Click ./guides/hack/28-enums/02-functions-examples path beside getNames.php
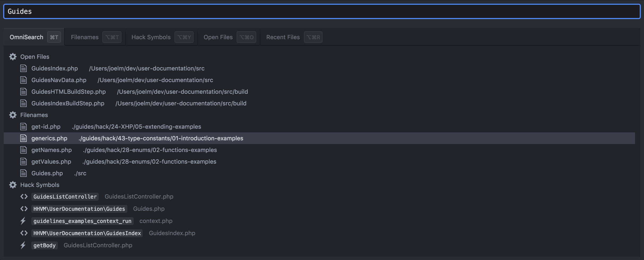The height and width of the screenshot is (260, 644). click(150, 150)
